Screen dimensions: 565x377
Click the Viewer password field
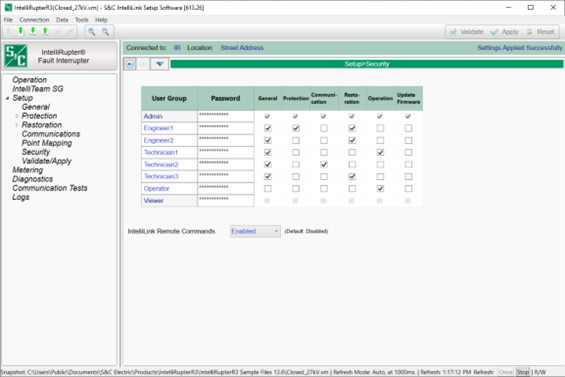click(226, 200)
